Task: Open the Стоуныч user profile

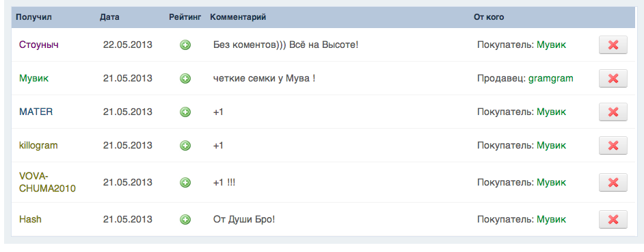Action: pyautogui.click(x=39, y=45)
